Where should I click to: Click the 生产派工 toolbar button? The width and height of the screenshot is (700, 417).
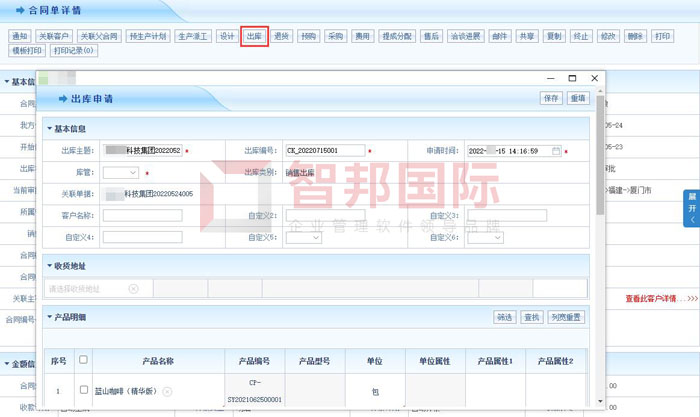pos(193,36)
